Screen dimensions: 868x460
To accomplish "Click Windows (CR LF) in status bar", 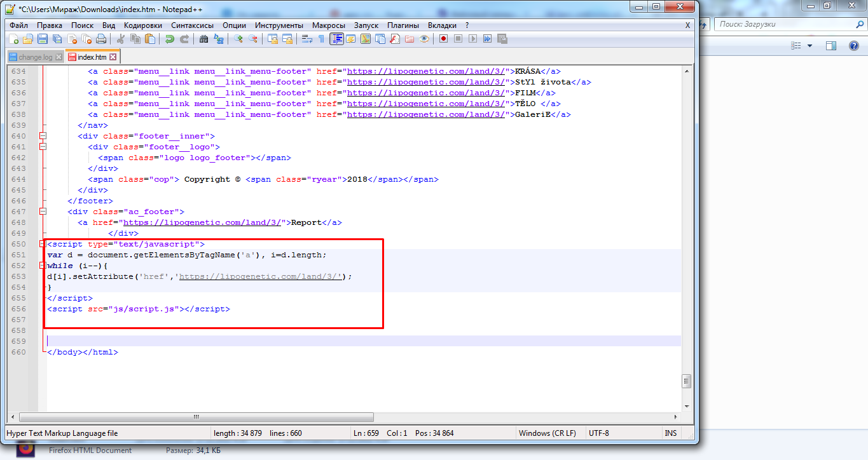I will coord(548,433).
